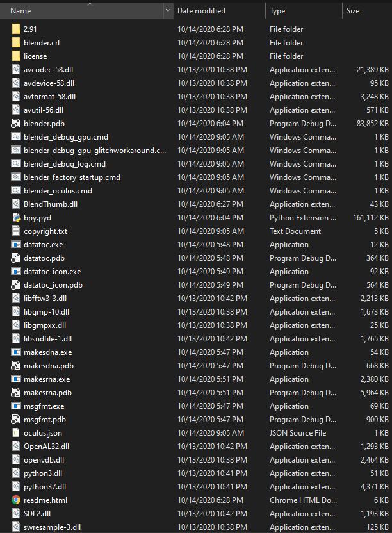Click the 161,112 KB size value
The height and width of the screenshot is (533, 392).
371,218
